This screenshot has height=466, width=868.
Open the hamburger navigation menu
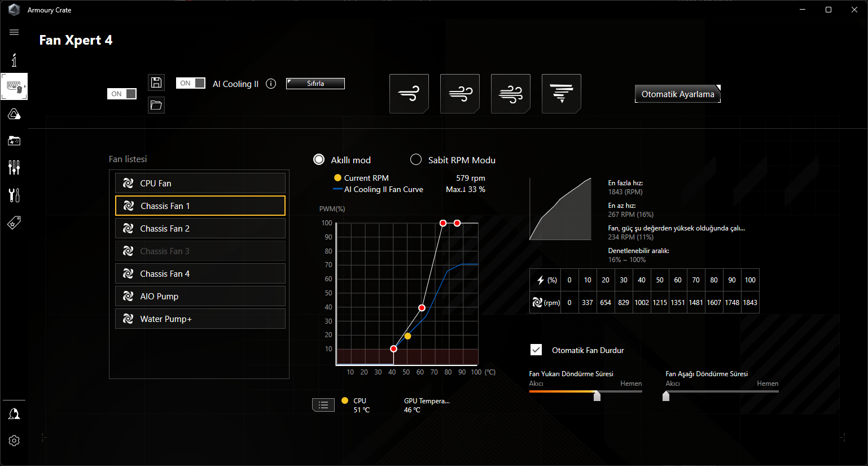(14, 32)
